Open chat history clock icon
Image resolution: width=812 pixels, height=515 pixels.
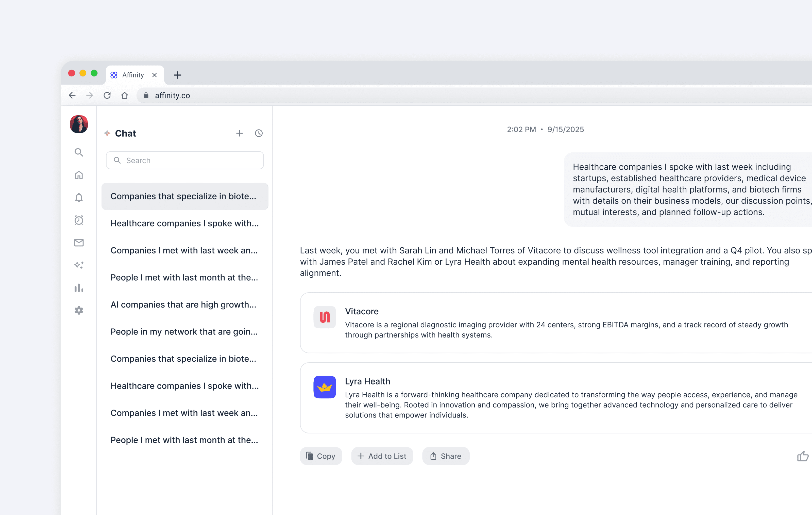[259, 133]
